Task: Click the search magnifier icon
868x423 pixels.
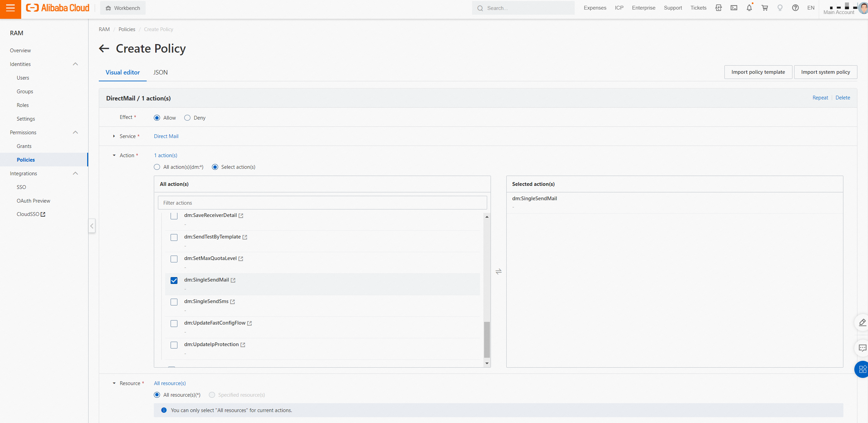Action: click(480, 8)
